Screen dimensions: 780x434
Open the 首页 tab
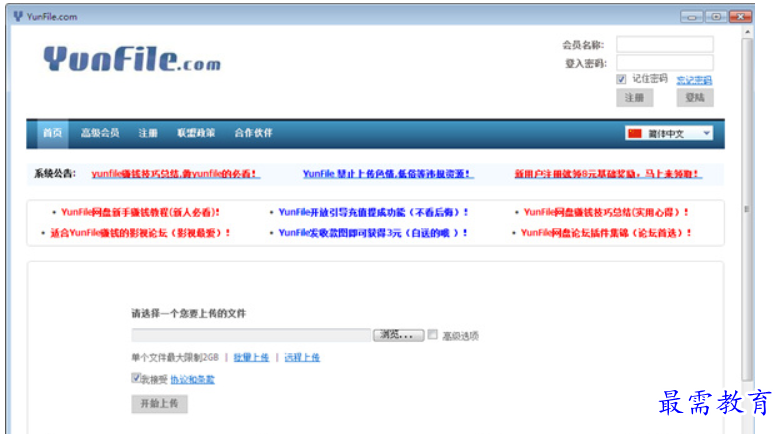click(52, 133)
